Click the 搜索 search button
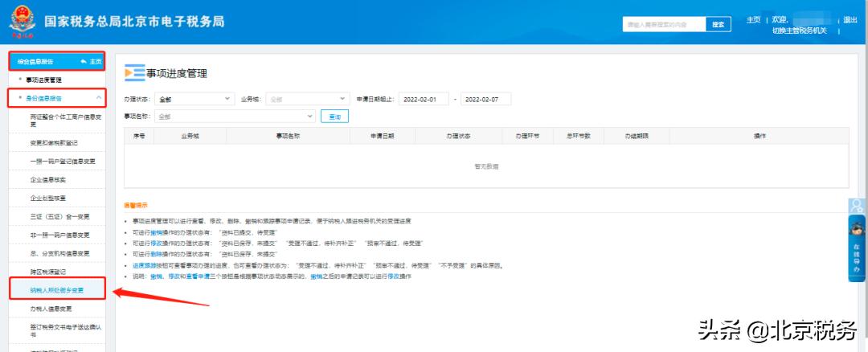This screenshot has height=352, width=868. pyautogui.click(x=718, y=24)
